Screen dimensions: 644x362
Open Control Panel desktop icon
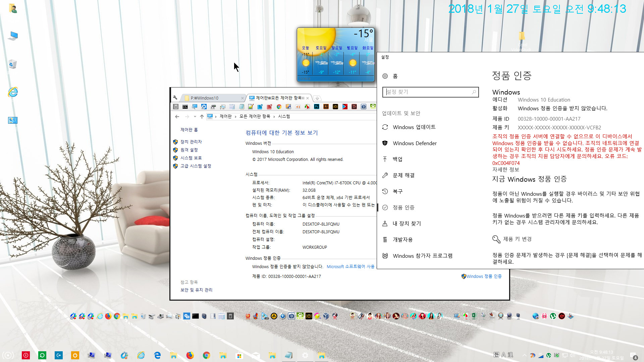click(x=13, y=120)
